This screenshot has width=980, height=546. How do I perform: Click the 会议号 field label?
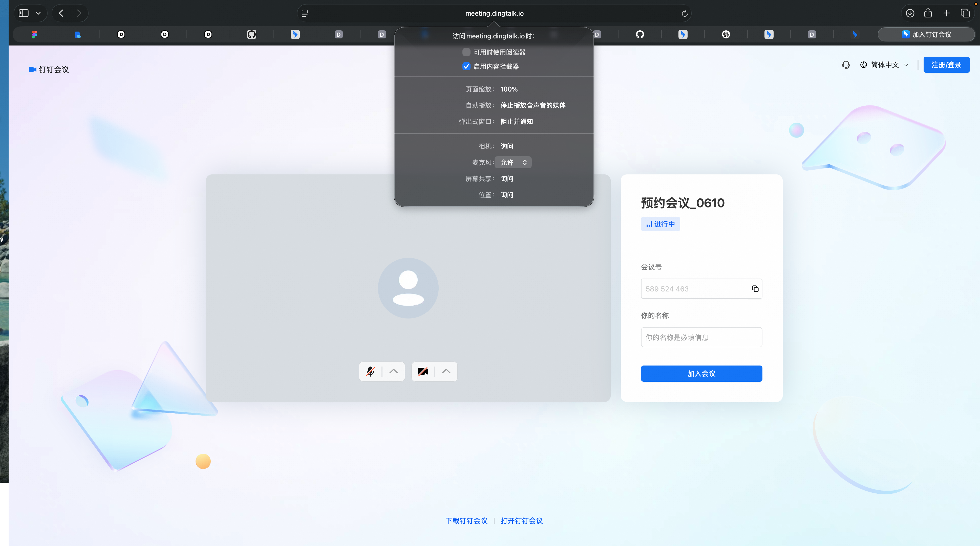coord(651,267)
